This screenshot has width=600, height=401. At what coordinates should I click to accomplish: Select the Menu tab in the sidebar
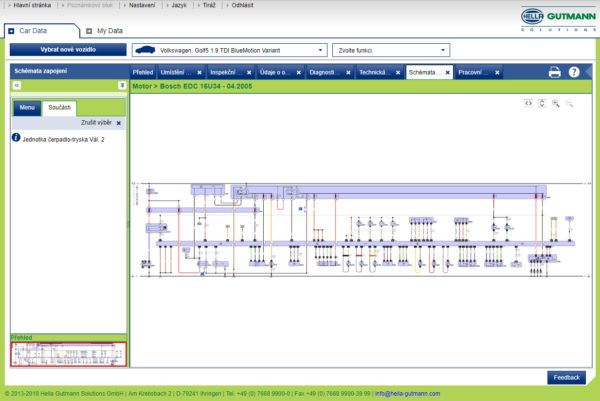tap(27, 107)
